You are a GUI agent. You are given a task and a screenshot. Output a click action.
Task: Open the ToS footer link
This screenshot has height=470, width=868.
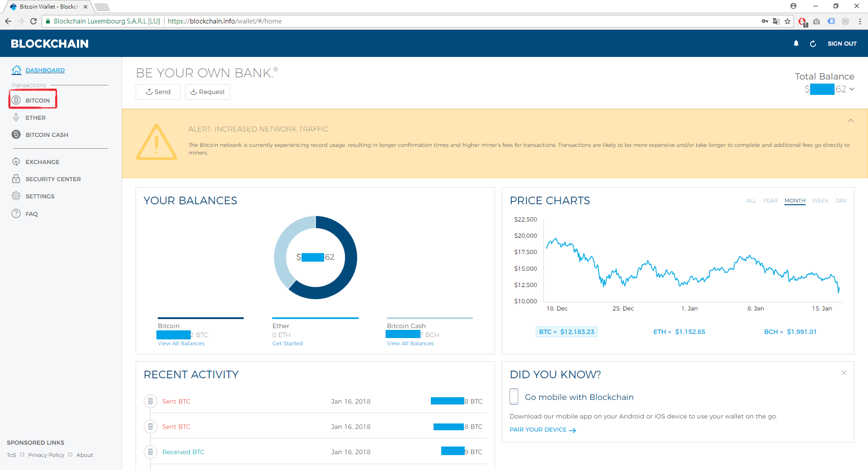(11, 455)
